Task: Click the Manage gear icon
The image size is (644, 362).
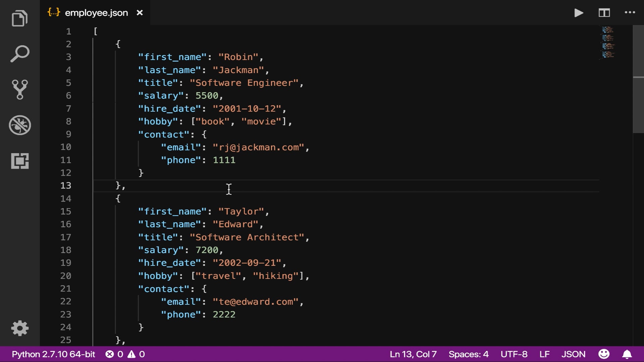Action: (19, 328)
